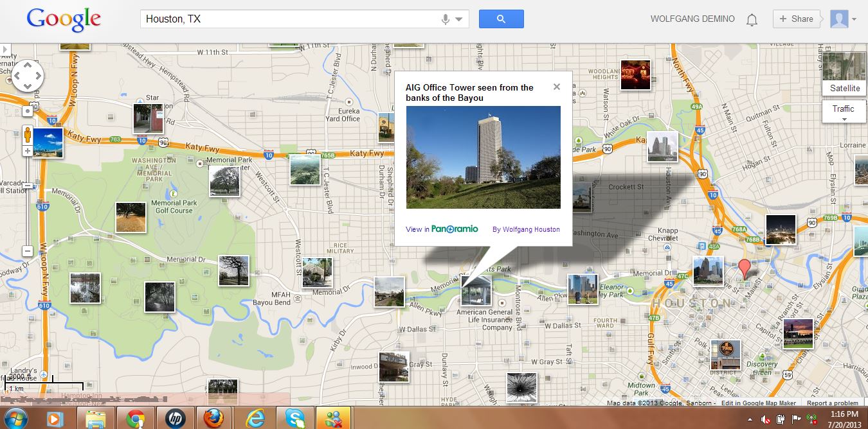This screenshot has width=868, height=429.
Task: Expand the Traffic layers dropdown
Action: pos(844,112)
